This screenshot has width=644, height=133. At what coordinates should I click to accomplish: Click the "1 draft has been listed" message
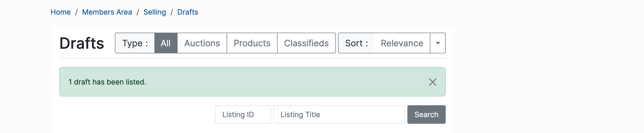pyautogui.click(x=107, y=82)
